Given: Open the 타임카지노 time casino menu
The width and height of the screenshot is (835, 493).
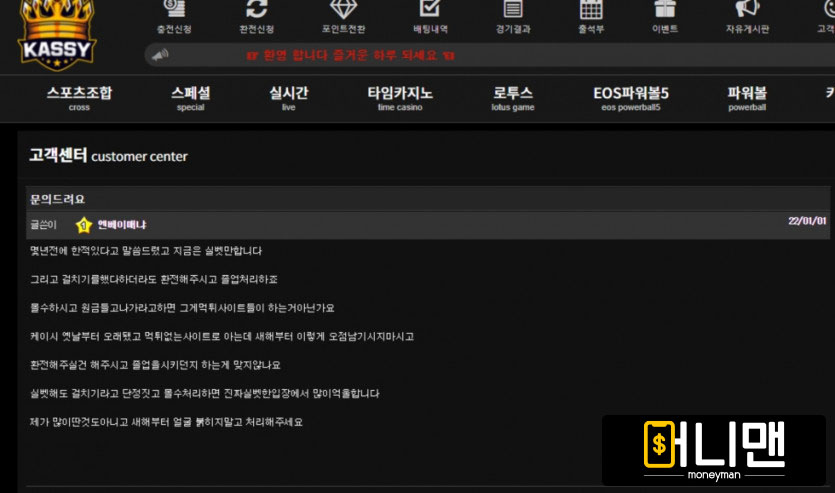Looking at the screenshot, I should tap(400, 98).
